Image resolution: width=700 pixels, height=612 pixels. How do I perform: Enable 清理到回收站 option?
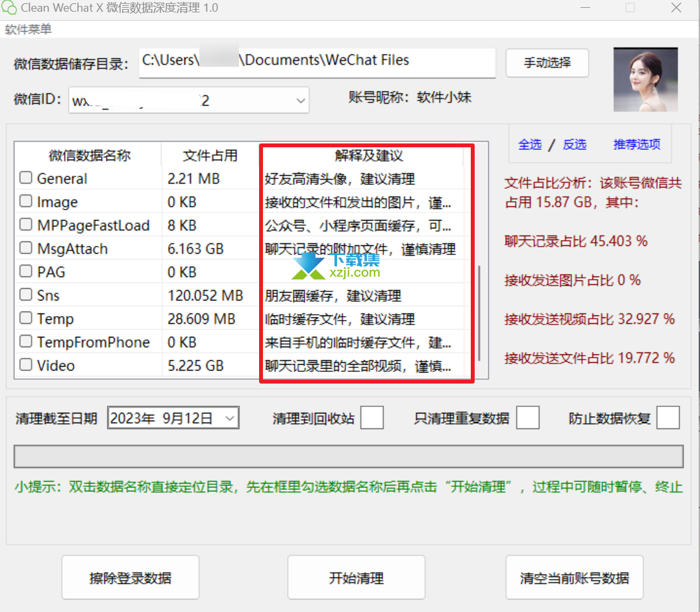coord(372,417)
